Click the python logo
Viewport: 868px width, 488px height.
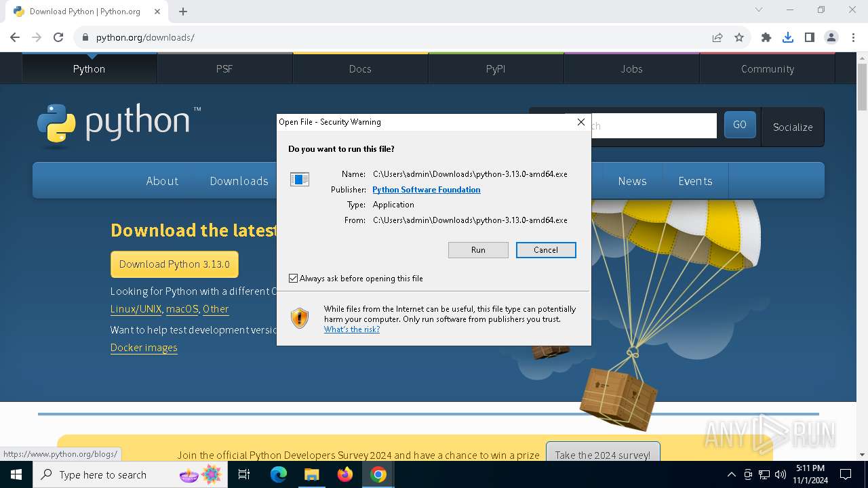[119, 125]
